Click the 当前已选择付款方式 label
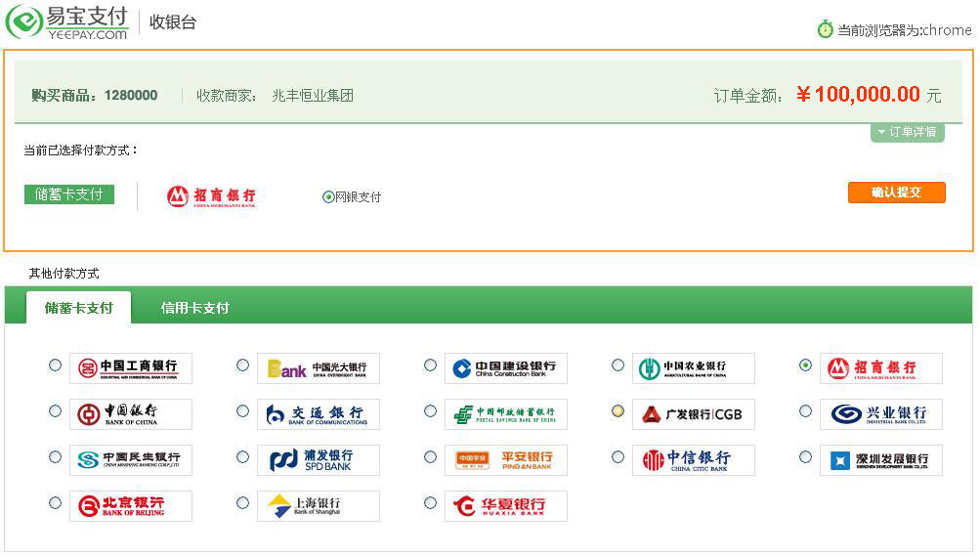The height and width of the screenshot is (558, 980). (81, 150)
